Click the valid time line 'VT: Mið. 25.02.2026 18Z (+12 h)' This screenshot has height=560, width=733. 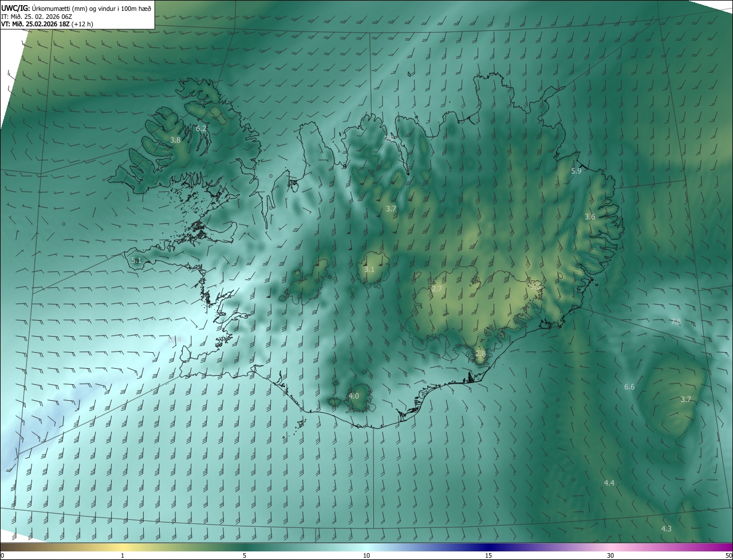click(x=47, y=24)
